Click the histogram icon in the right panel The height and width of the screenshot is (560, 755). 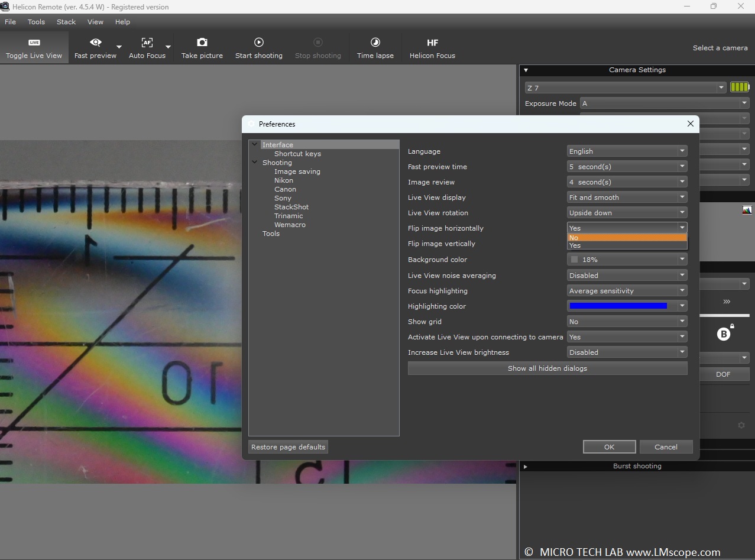pyautogui.click(x=747, y=210)
